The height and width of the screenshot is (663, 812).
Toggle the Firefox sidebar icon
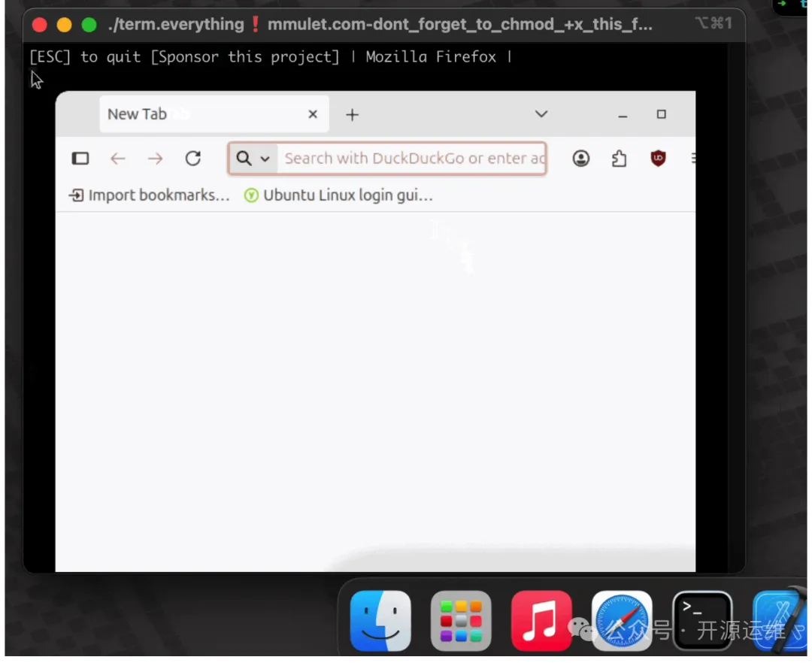click(80, 159)
